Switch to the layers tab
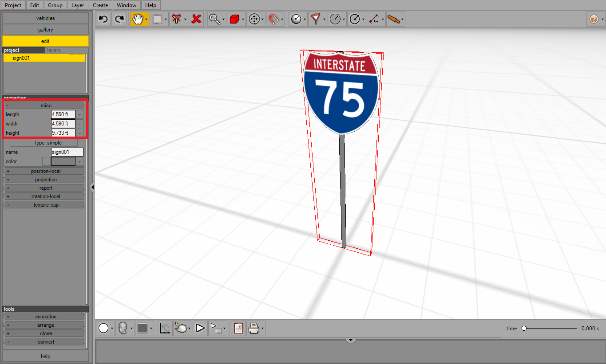 click(54, 51)
